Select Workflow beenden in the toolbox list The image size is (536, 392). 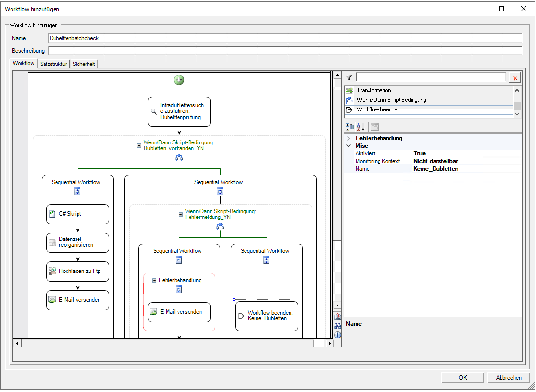[429, 109]
